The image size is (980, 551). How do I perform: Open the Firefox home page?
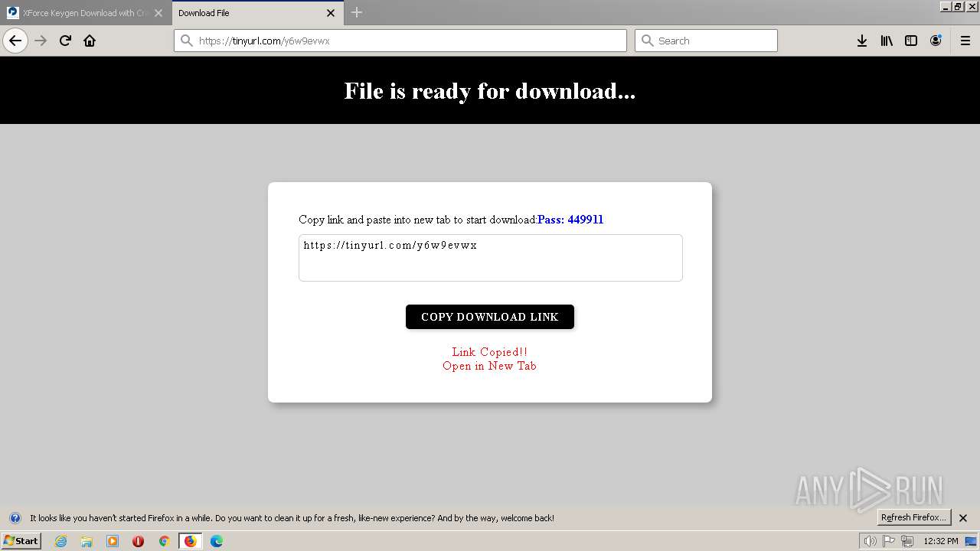coord(90,41)
